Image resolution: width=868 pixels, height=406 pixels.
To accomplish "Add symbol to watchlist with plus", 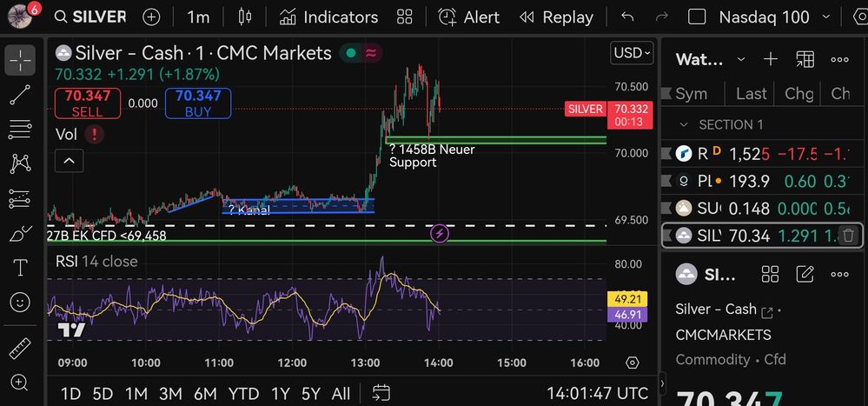I will [x=771, y=59].
